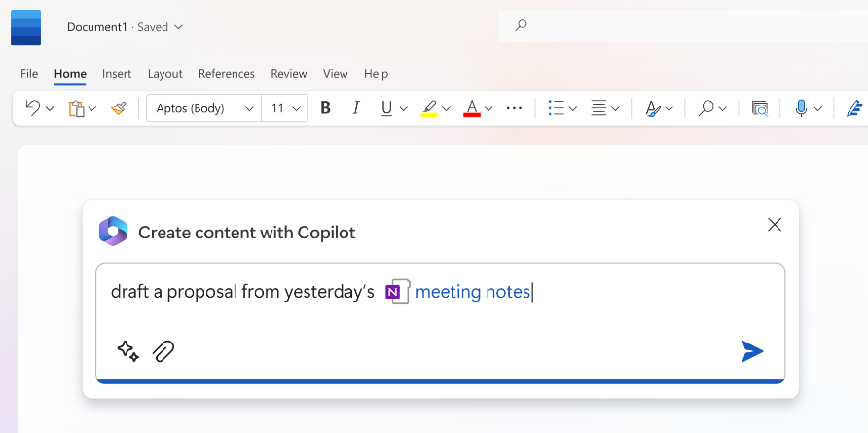The width and height of the screenshot is (868, 433).
Task: Open the more options ellipsis in toolbar
Action: click(514, 108)
